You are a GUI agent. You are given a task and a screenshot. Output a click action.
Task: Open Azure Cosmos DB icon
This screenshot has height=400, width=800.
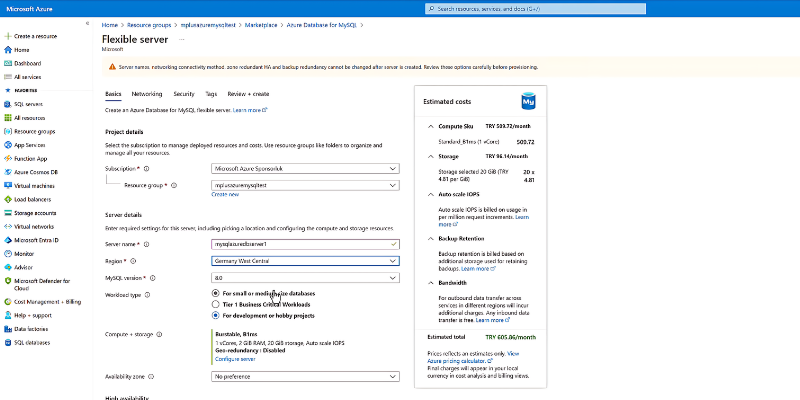pos(8,172)
